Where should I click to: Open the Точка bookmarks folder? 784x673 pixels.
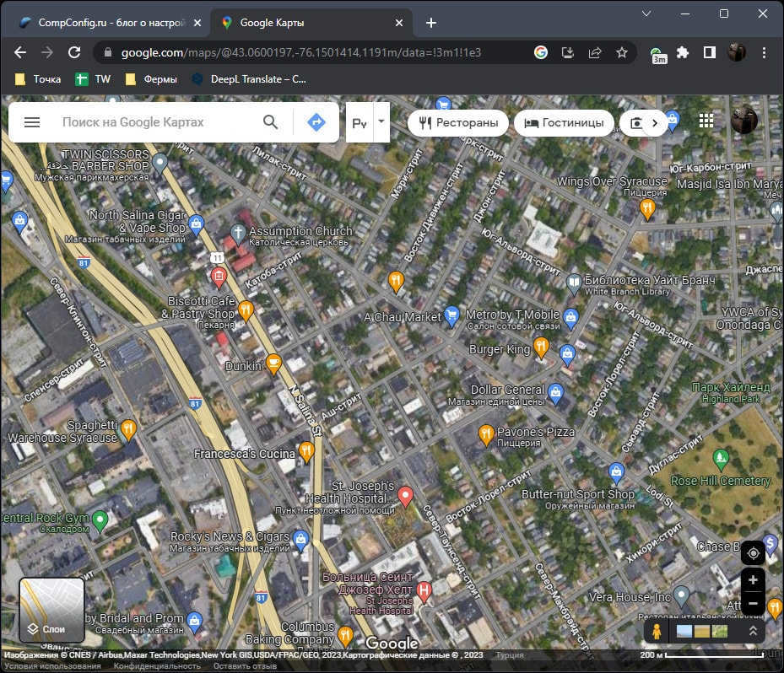[x=38, y=79]
